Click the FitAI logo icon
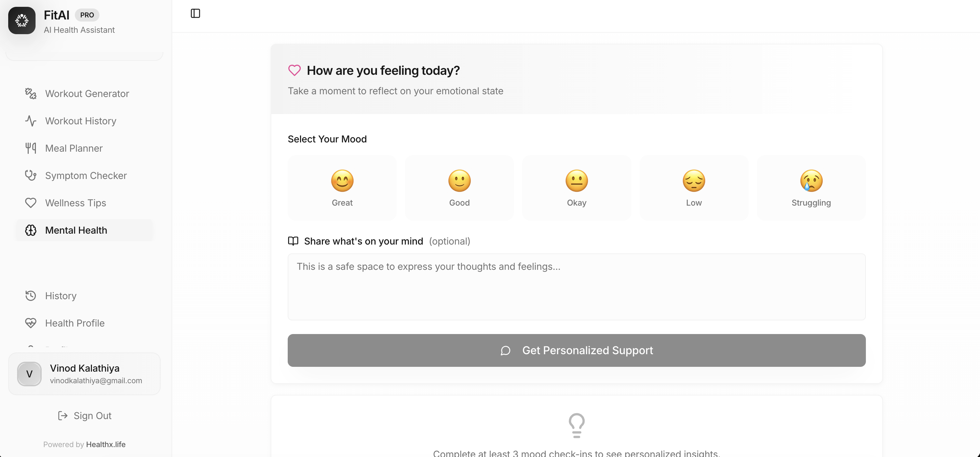Image resolution: width=980 pixels, height=457 pixels. pyautogui.click(x=22, y=20)
